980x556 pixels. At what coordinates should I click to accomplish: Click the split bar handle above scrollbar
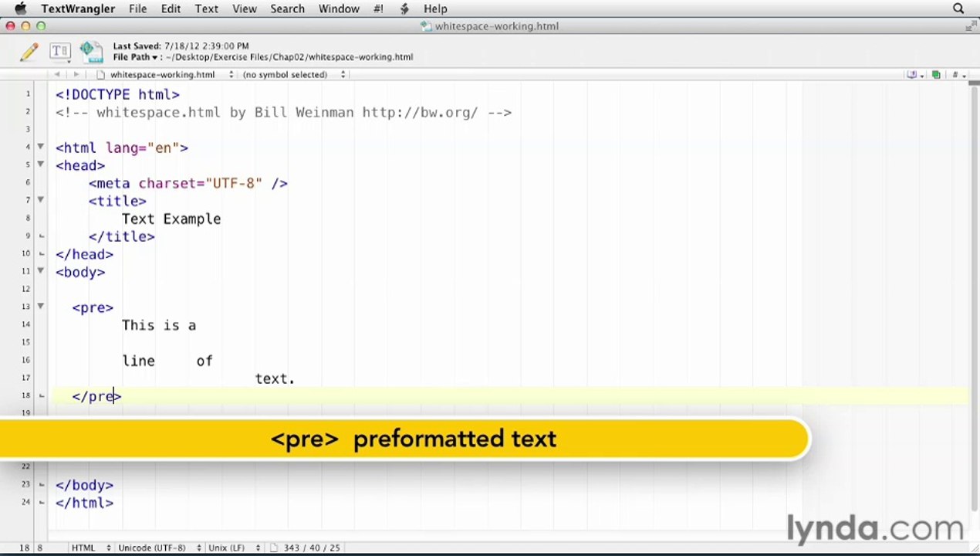(x=974, y=84)
